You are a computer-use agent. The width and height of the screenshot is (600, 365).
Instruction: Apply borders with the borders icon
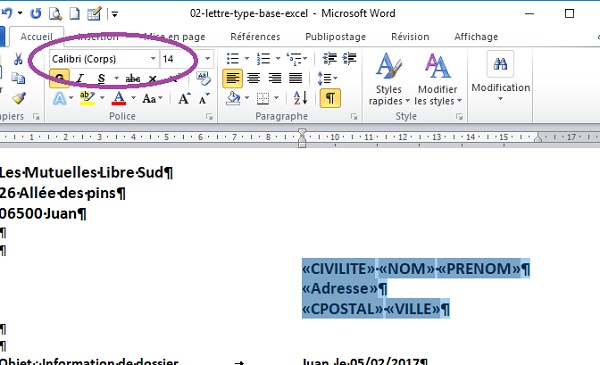(x=263, y=98)
